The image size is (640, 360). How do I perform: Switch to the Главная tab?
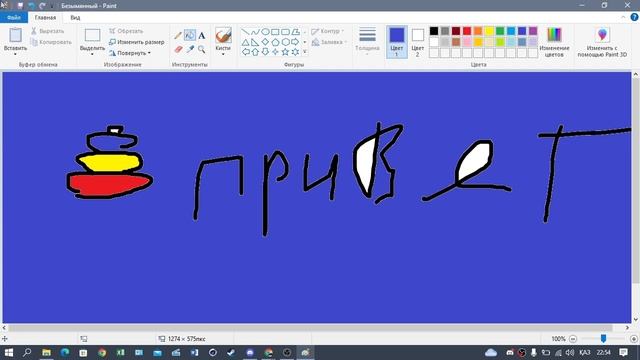[x=45, y=18]
